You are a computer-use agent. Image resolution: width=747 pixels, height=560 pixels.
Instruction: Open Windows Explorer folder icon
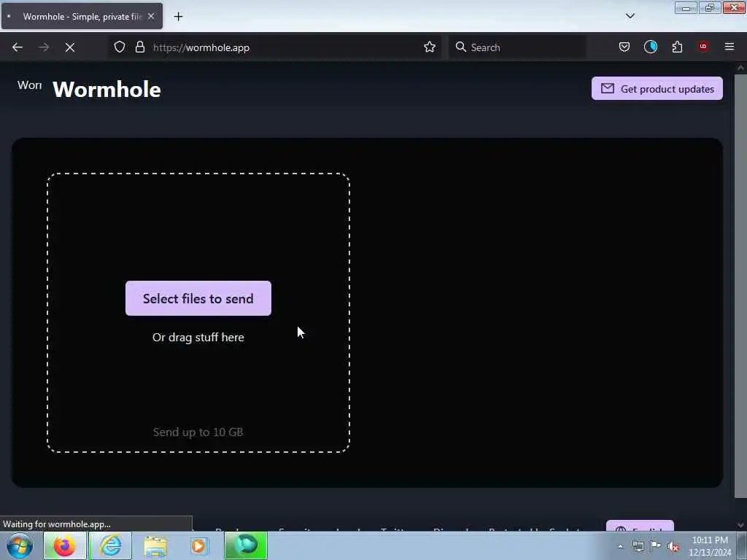click(x=155, y=545)
